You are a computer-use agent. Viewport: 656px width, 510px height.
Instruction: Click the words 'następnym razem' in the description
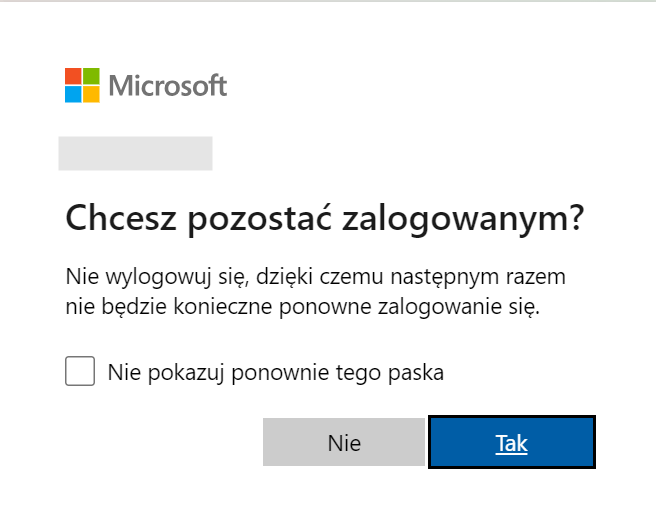[478, 279]
